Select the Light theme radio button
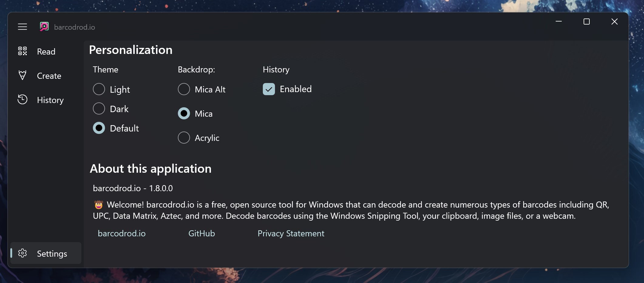644x283 pixels. point(99,89)
